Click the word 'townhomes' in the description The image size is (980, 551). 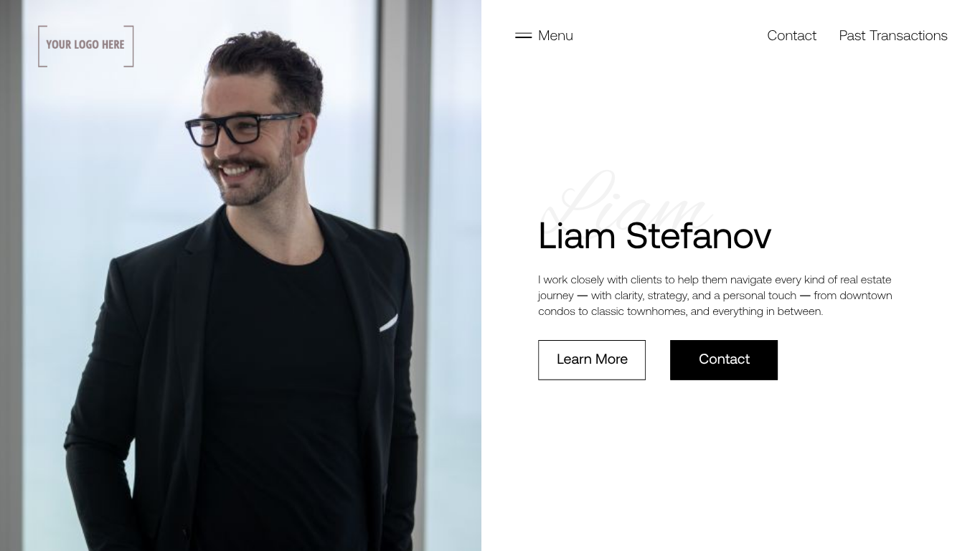(x=656, y=311)
